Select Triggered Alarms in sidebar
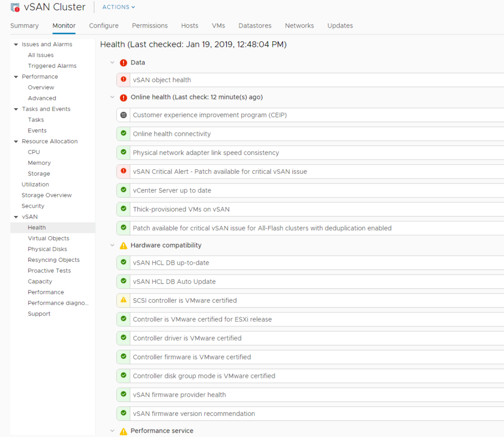Viewport: 504px width, 437px height. [x=52, y=66]
